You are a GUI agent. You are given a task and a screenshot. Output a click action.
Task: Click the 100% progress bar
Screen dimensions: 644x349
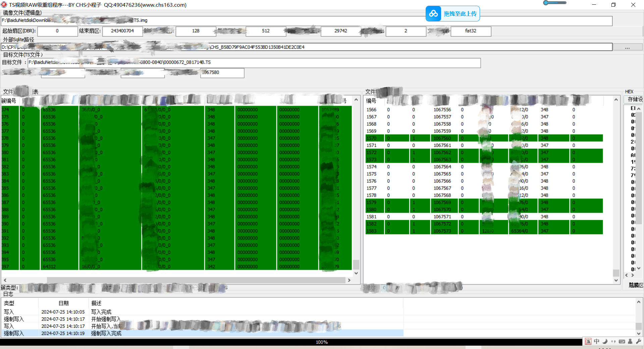291,342
